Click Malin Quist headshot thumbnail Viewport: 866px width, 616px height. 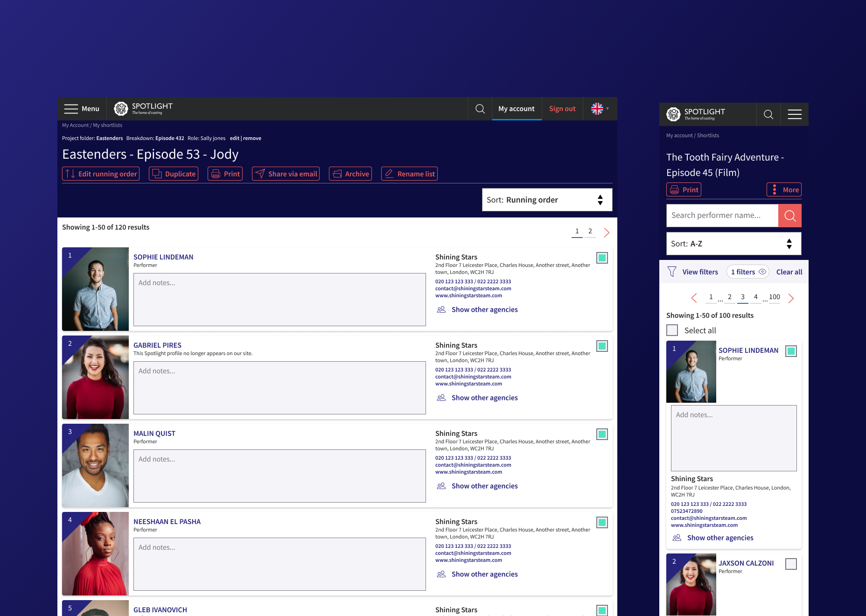coord(95,465)
